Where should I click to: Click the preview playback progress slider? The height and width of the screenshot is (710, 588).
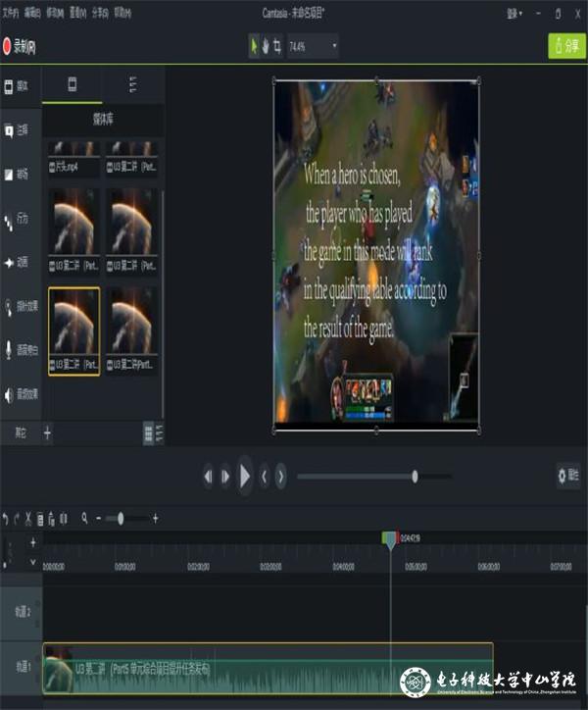coord(374,477)
